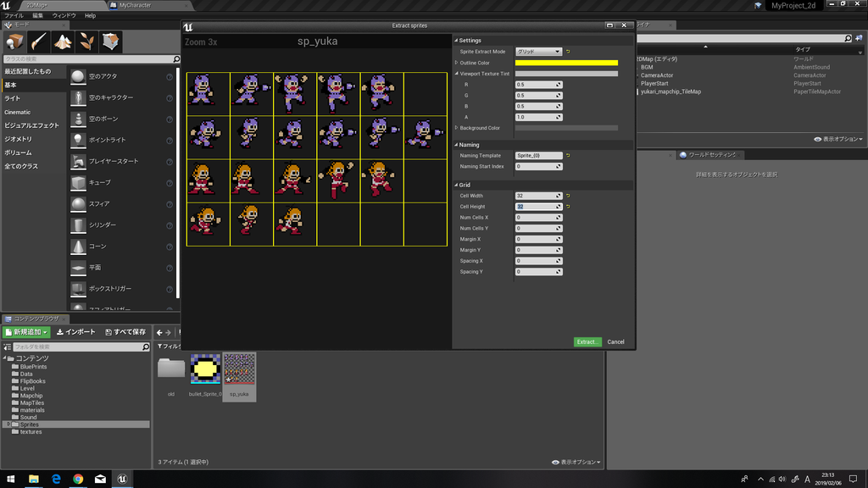Open Microsoft Edge from the taskbar
This screenshot has width=868, height=488.
click(56, 480)
